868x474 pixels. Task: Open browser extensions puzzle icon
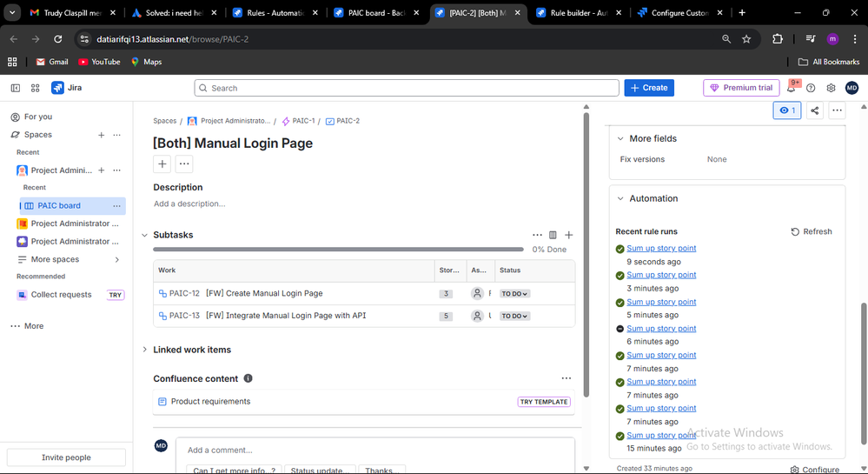point(778,39)
